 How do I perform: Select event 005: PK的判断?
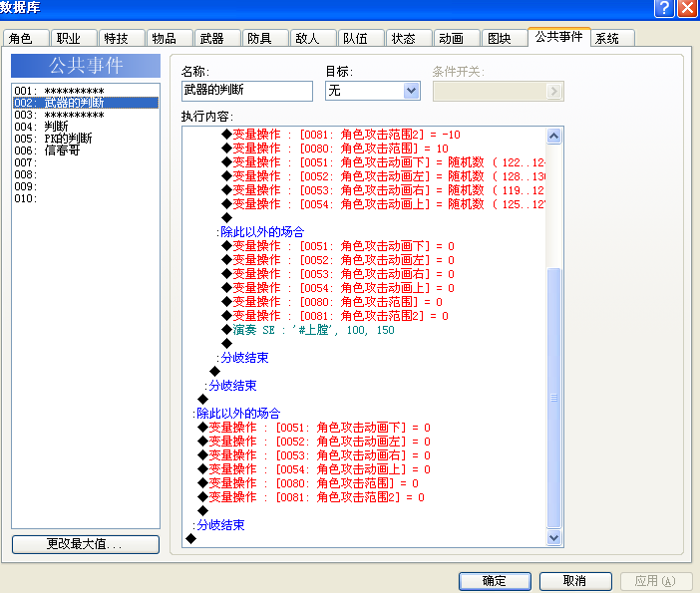(86, 139)
